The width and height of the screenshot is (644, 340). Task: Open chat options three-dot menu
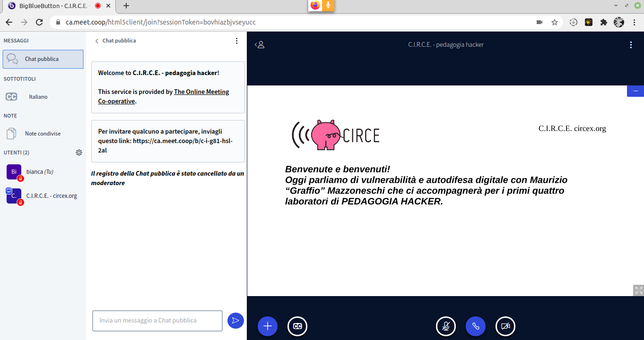pos(237,41)
